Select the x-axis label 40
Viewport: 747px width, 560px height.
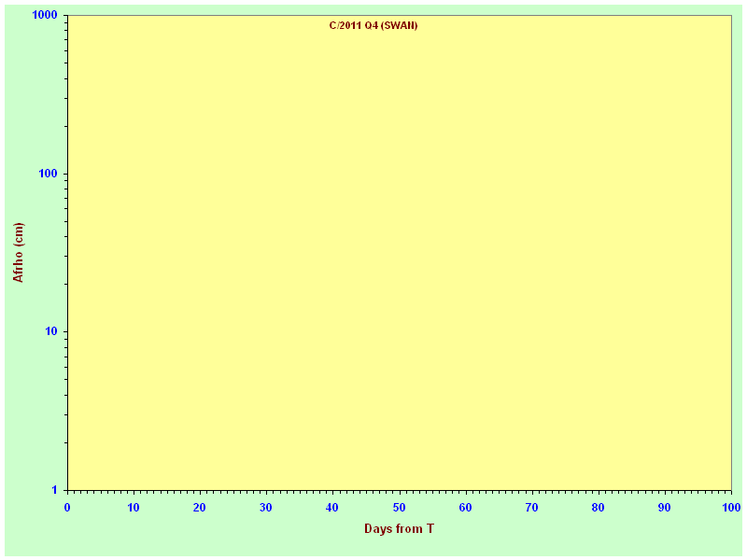(x=332, y=508)
